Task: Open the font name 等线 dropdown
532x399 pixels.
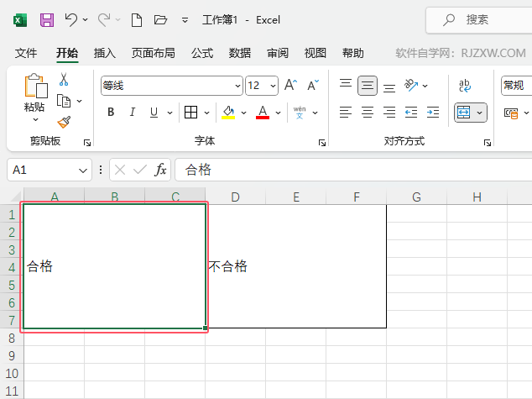Action: (x=237, y=86)
